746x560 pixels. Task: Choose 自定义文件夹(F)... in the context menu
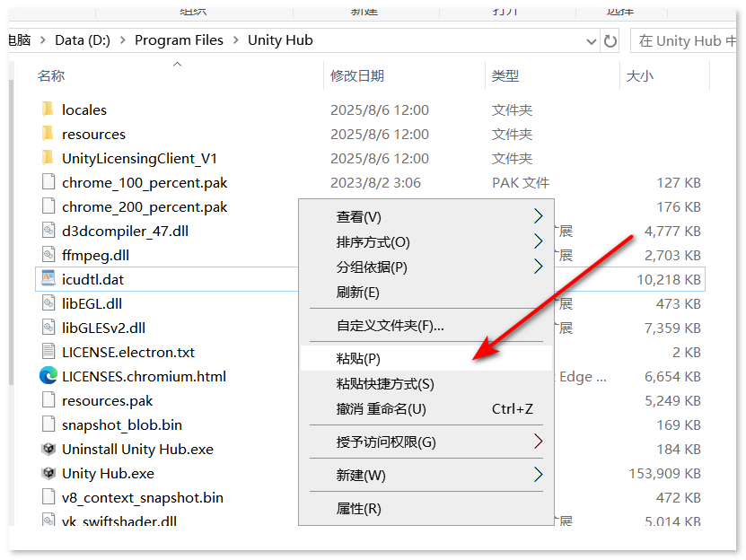(x=426, y=326)
